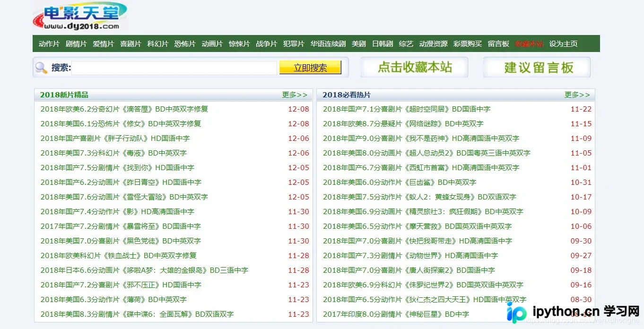Image resolution: width=644 pixels, height=329 pixels.
Task: Open the 《巨齿鲨》 movie link
Action: 400,182
